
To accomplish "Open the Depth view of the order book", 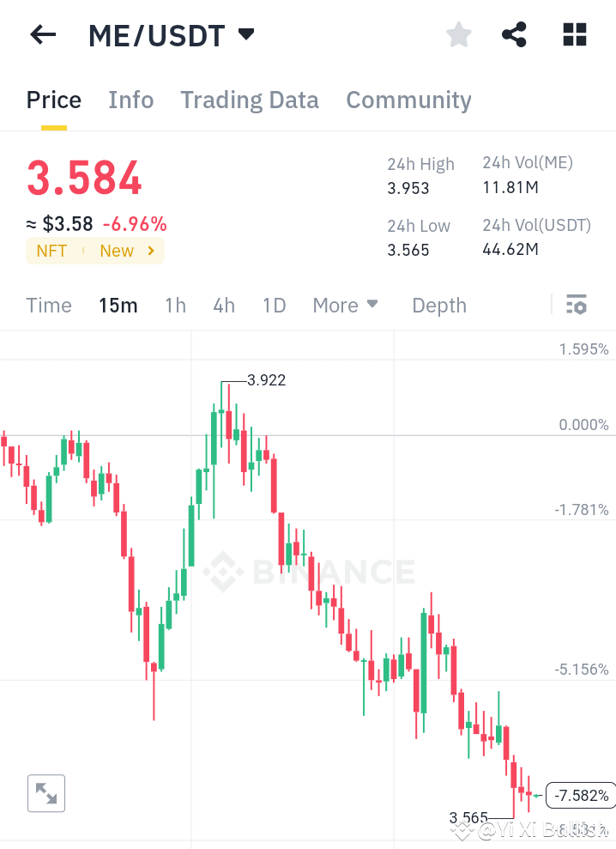I will (438, 305).
